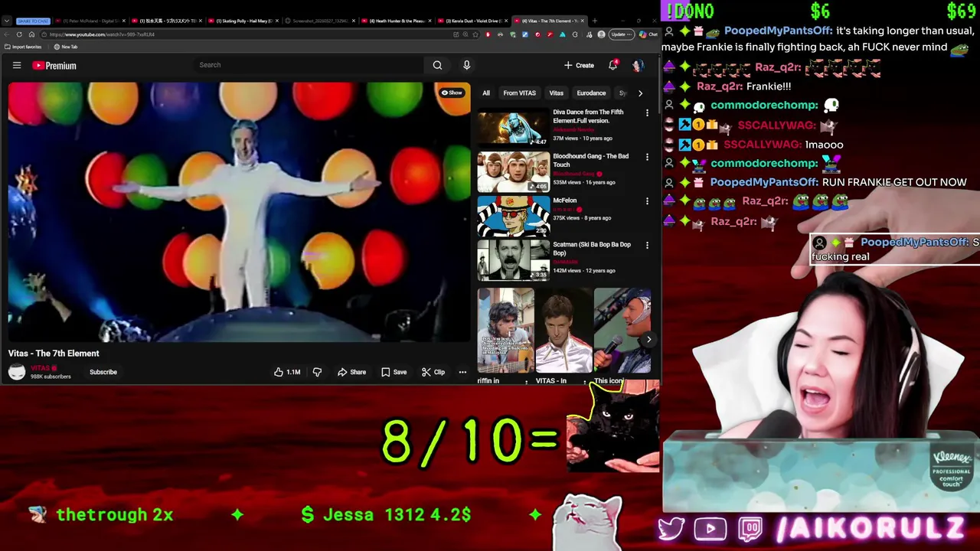Image resolution: width=980 pixels, height=551 pixels.
Task: Advance the Shorts shelf with next arrow
Action: [648, 339]
